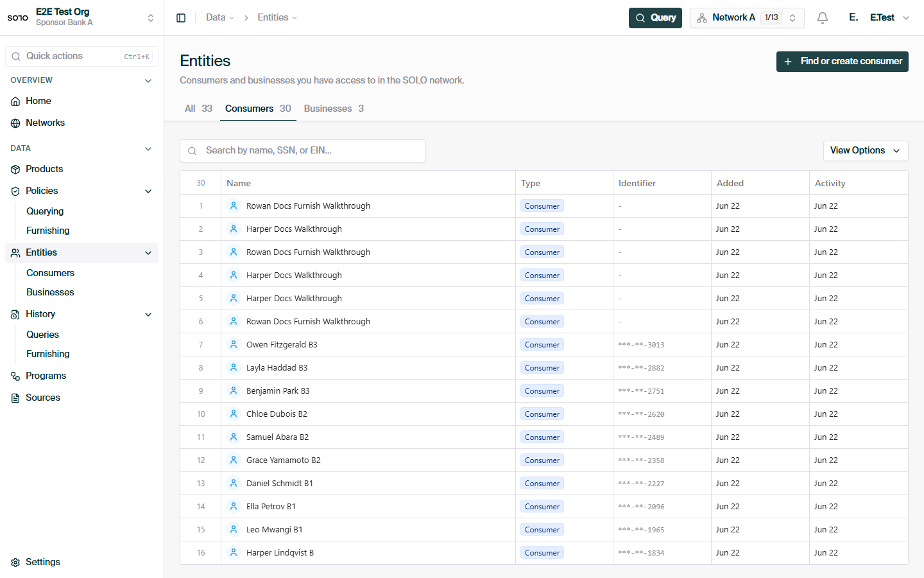Click the person icon for Leo Mwangi B1
Viewport: 924px width, 578px height.
pyautogui.click(x=234, y=529)
